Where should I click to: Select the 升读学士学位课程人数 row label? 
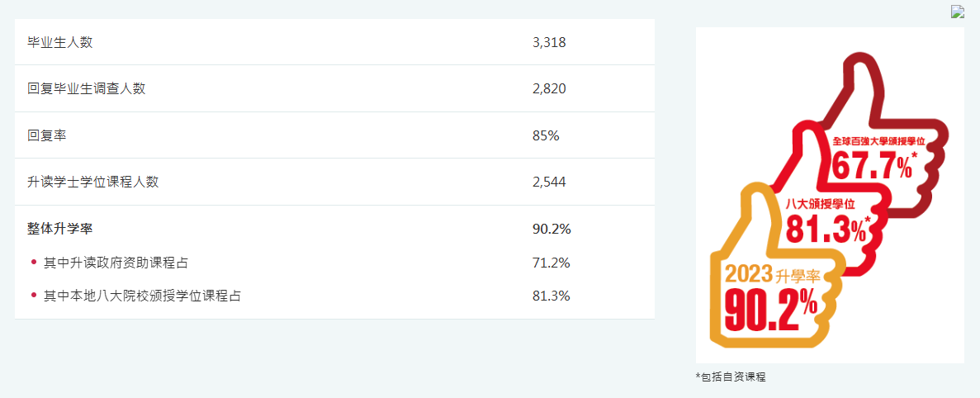(x=93, y=182)
